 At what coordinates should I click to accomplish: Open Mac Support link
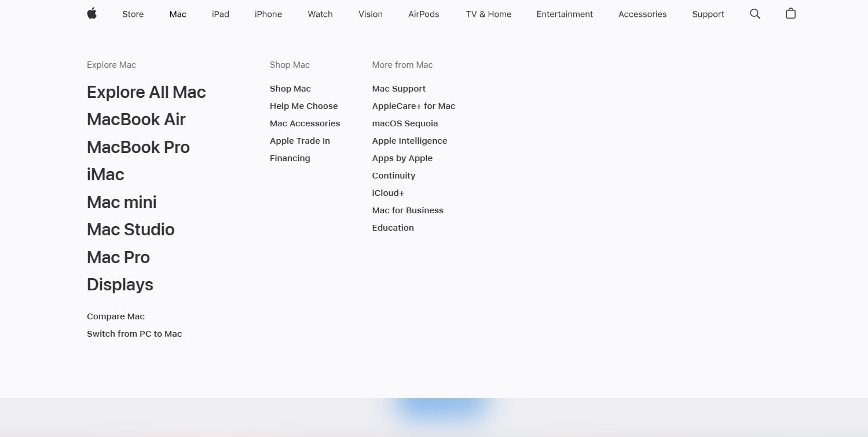tap(399, 89)
